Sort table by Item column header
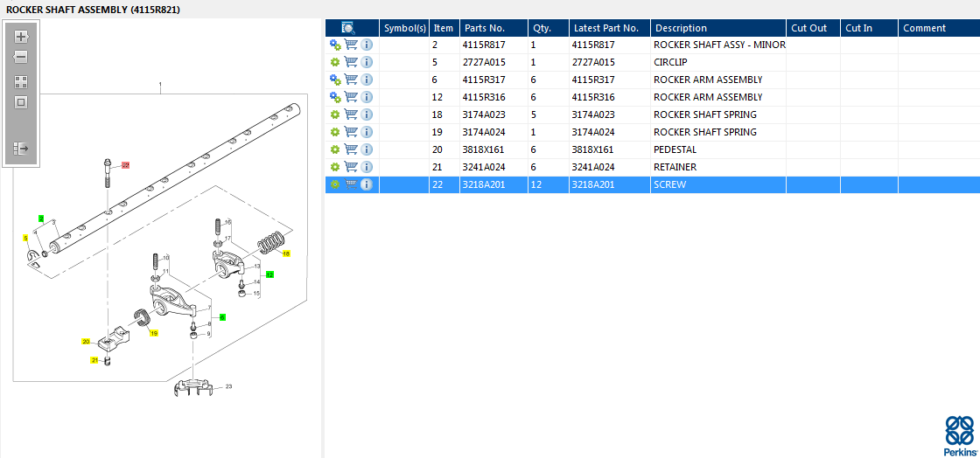This screenshot has height=458, width=980. coord(444,28)
